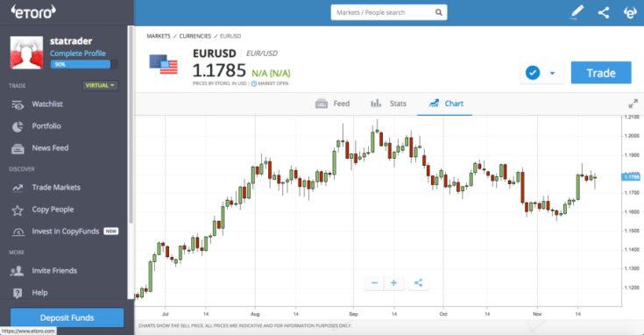Click the statrader username
Image resolution: width=644 pixels, height=335 pixels.
71,41
